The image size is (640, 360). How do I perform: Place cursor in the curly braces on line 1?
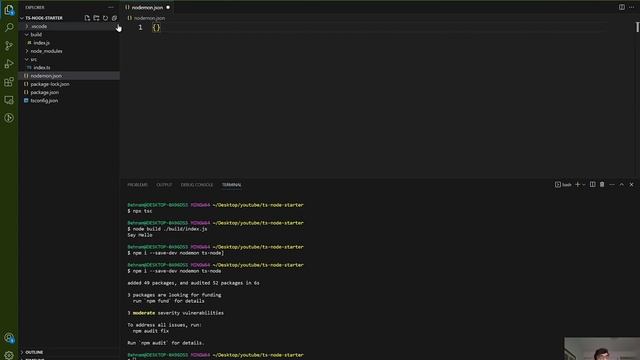(x=156, y=27)
